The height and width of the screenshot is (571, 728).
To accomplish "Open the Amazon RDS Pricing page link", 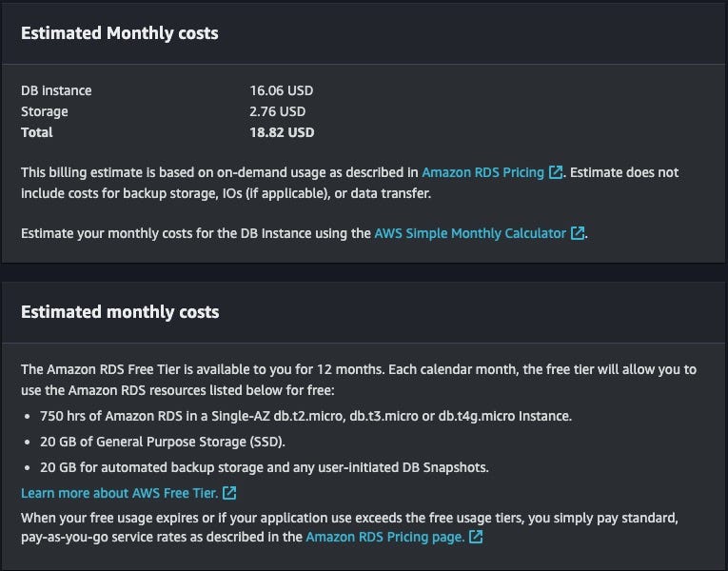I will click(x=384, y=537).
